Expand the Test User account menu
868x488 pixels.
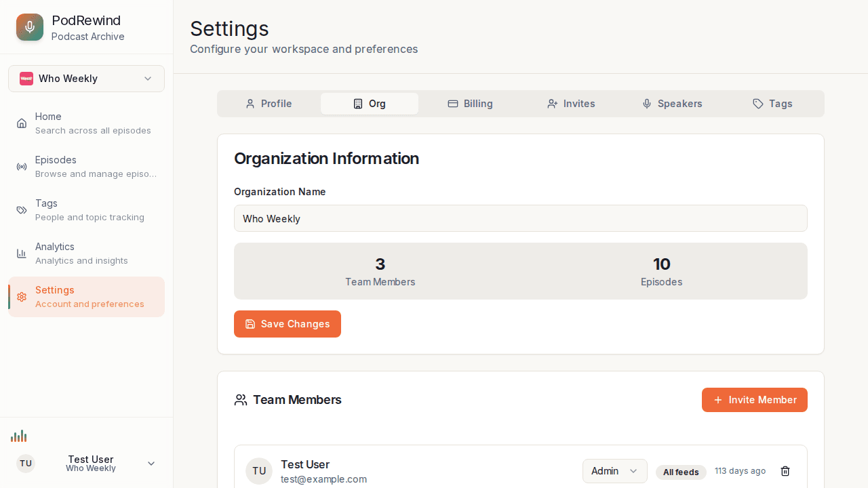[151, 463]
